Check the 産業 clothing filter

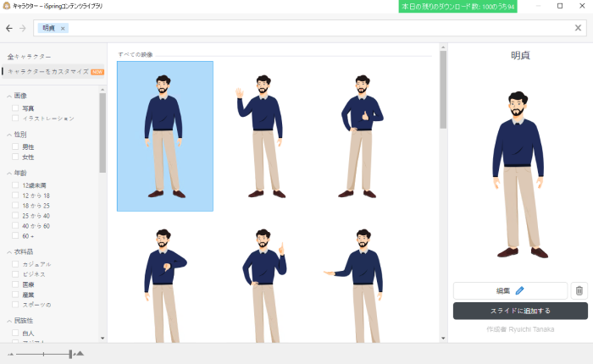click(15, 295)
